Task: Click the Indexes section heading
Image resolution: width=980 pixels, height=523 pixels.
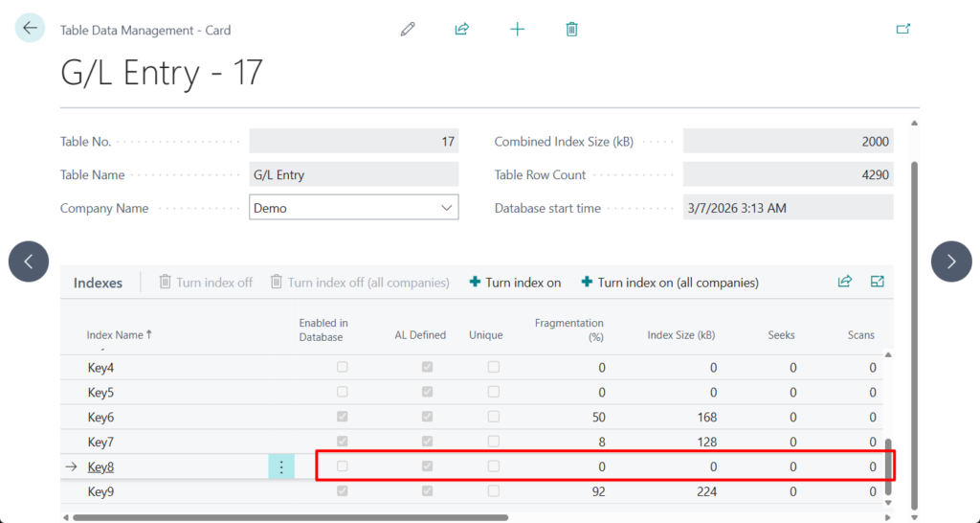Action: click(x=99, y=283)
